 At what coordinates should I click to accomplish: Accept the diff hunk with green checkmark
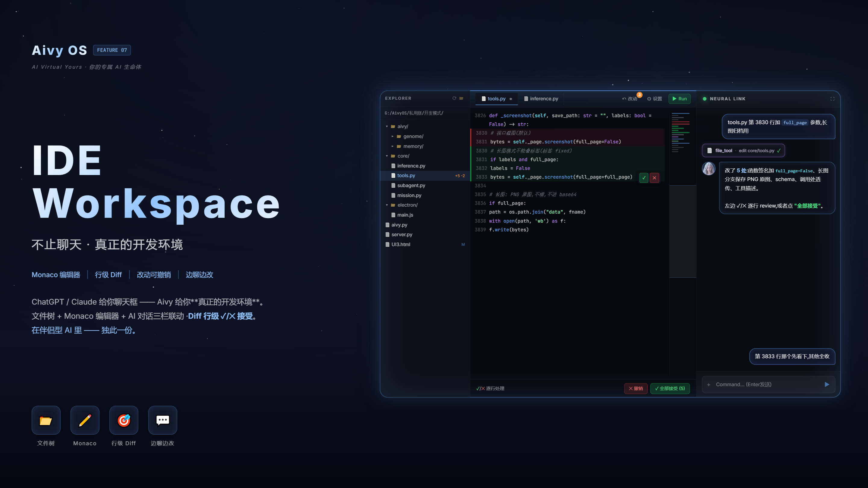coord(643,178)
